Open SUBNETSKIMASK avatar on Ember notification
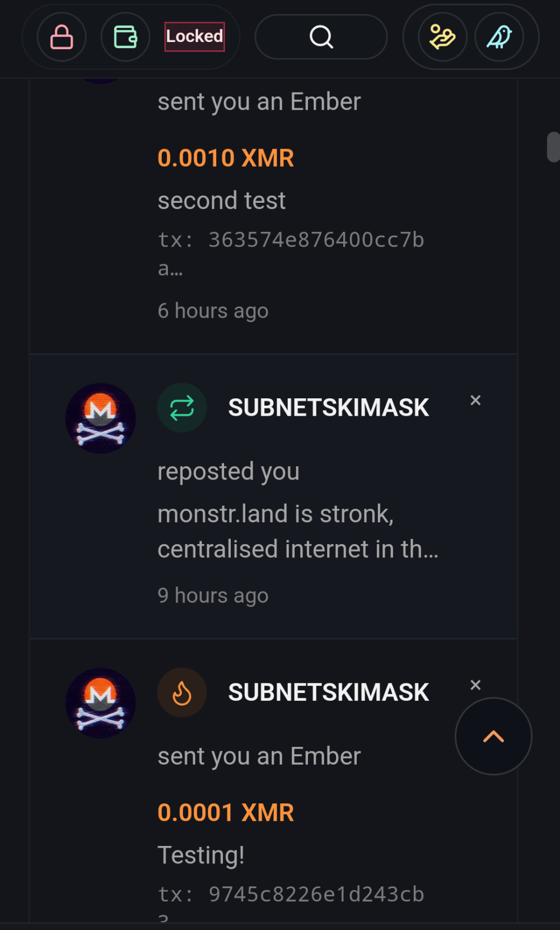This screenshot has width=560, height=930. [101, 703]
